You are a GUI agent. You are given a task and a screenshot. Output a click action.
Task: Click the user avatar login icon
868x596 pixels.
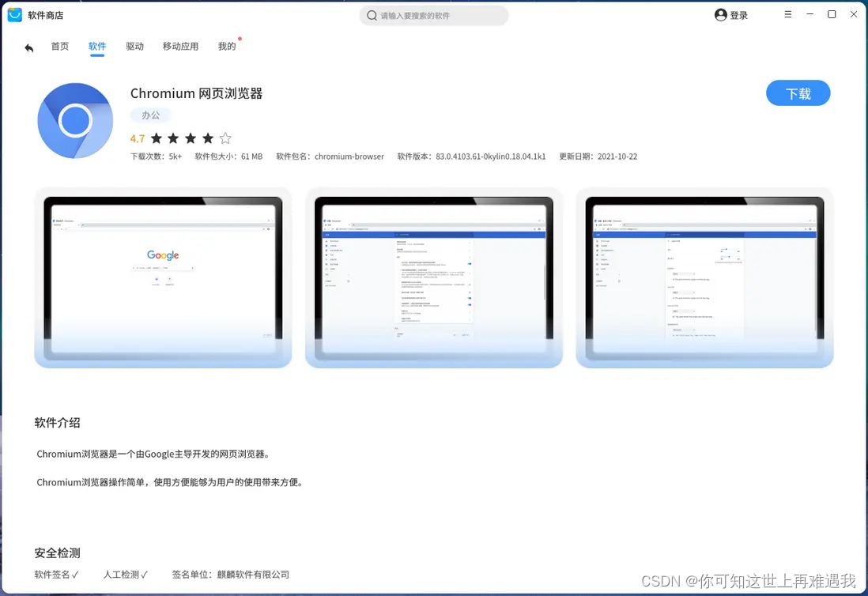point(720,15)
